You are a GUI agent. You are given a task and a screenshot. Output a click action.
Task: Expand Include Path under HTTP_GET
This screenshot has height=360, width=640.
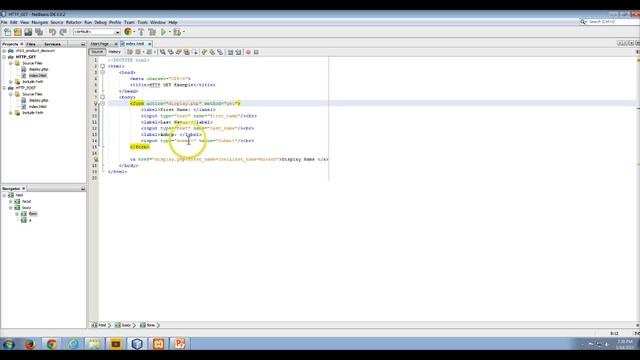(x=11, y=82)
